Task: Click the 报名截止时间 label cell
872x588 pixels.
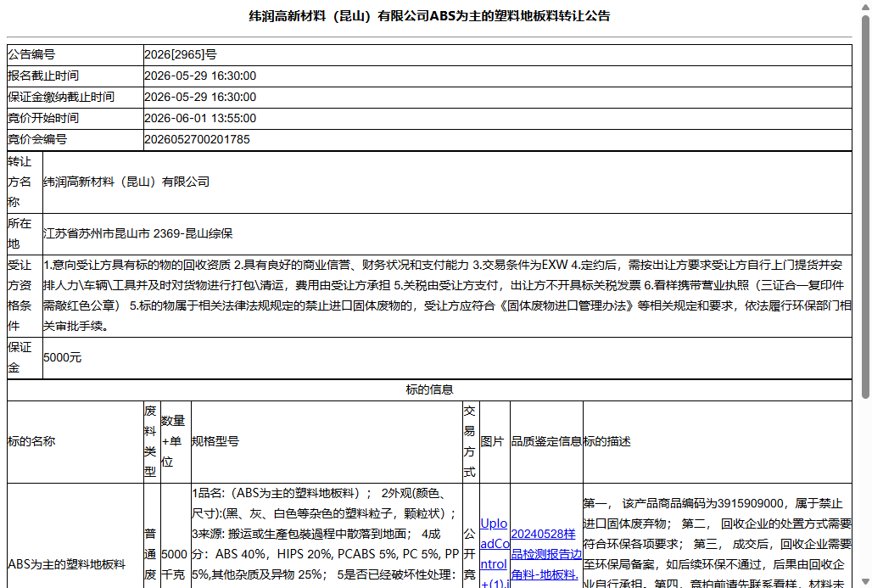Action: click(x=75, y=76)
